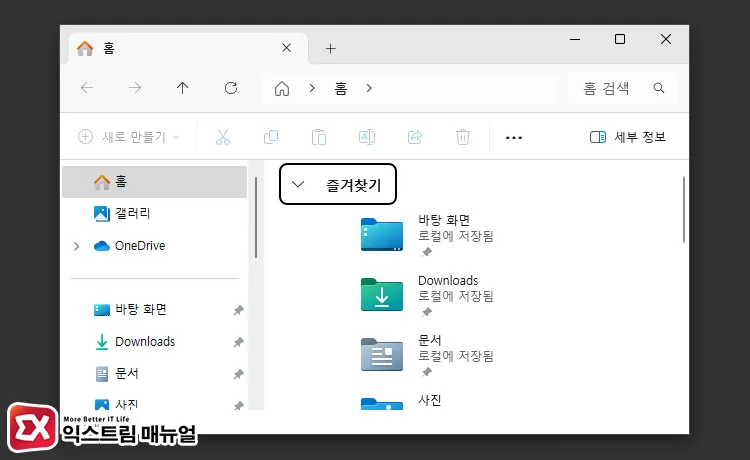Click chevron after 홈 in address bar

coord(369,88)
